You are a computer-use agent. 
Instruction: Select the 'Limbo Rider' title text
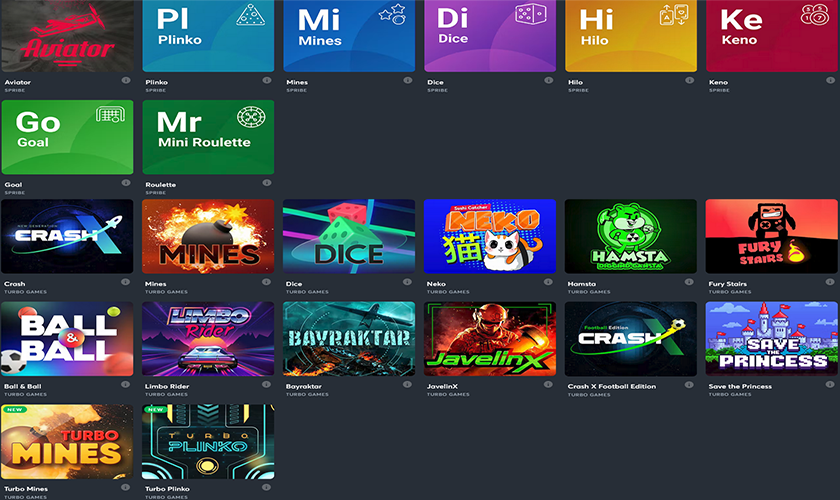click(167, 386)
